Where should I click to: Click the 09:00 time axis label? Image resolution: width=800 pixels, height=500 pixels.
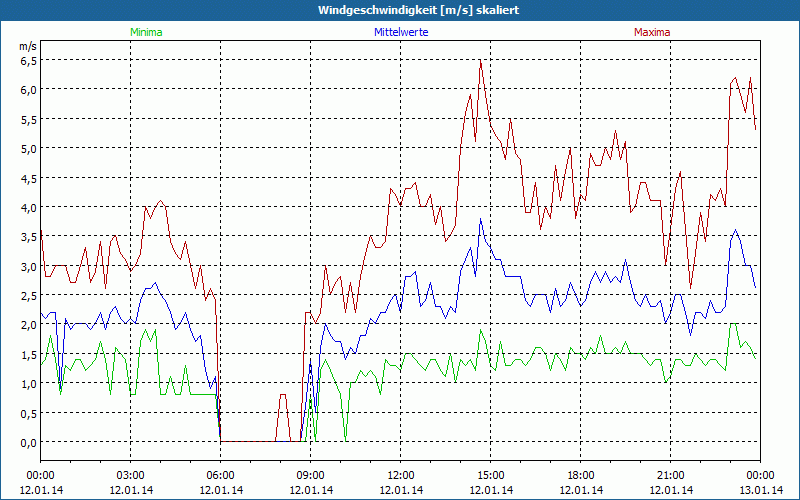(x=311, y=476)
